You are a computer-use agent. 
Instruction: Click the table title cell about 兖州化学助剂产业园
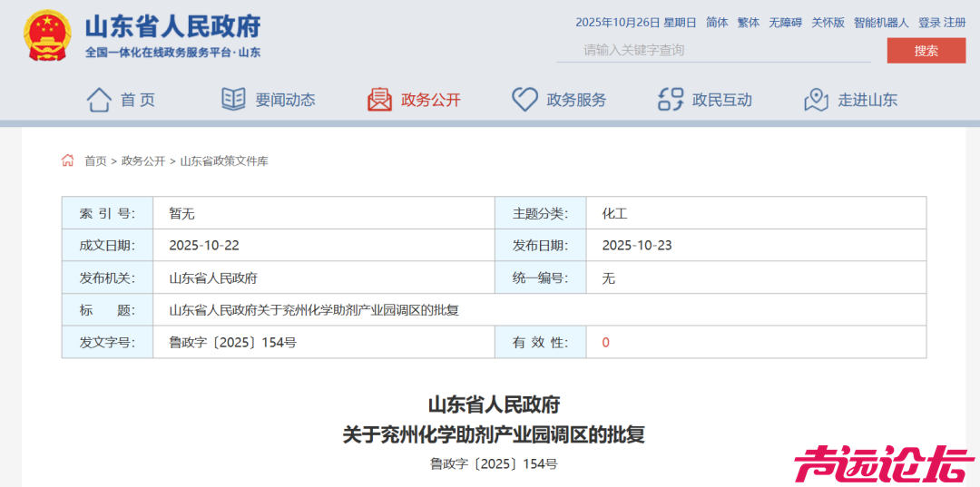click(x=539, y=310)
